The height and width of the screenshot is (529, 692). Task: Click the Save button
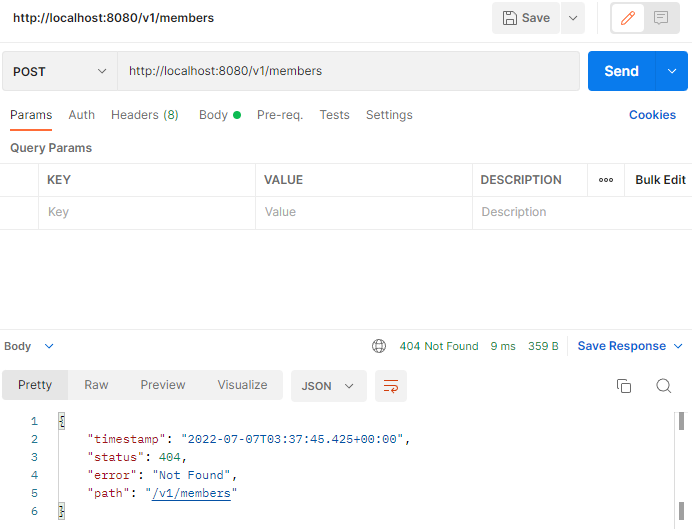coord(526,18)
